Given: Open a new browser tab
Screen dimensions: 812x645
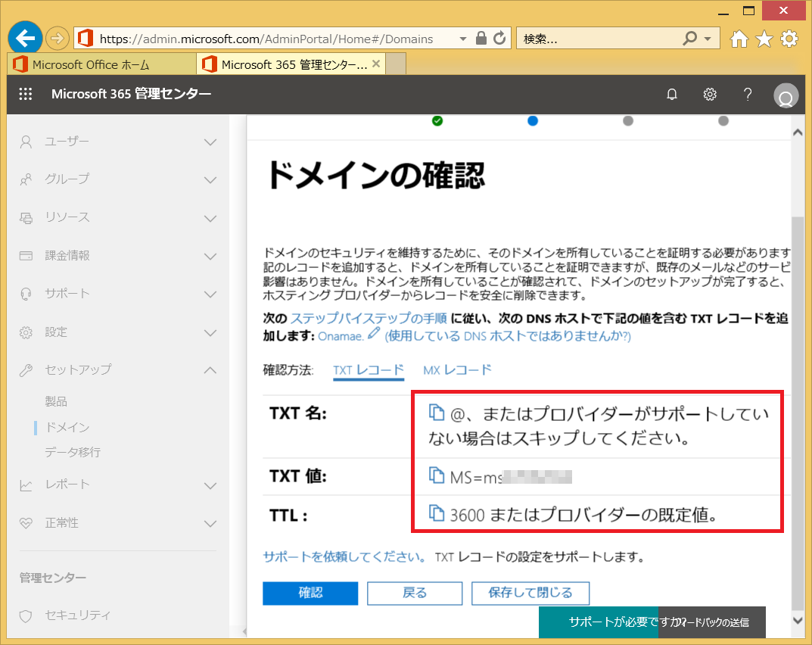Looking at the screenshot, I should (396, 64).
